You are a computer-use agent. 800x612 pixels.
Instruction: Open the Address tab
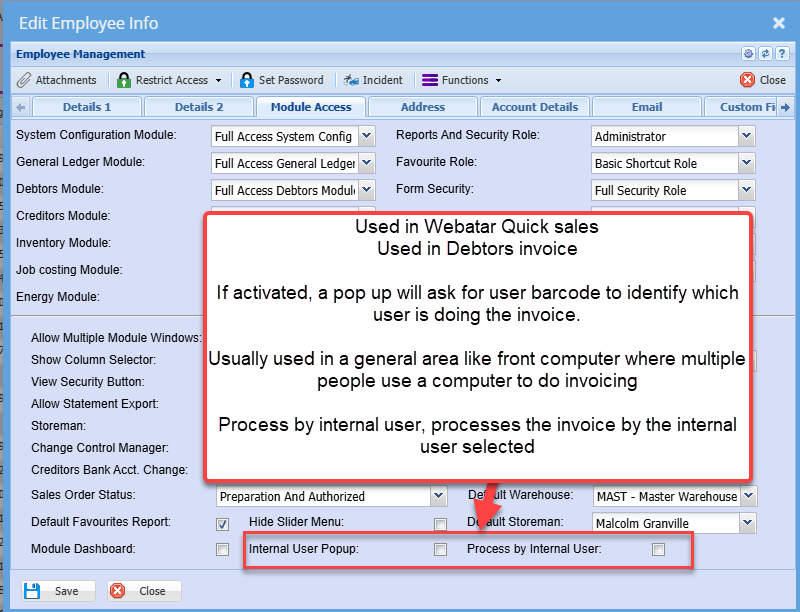tap(423, 107)
